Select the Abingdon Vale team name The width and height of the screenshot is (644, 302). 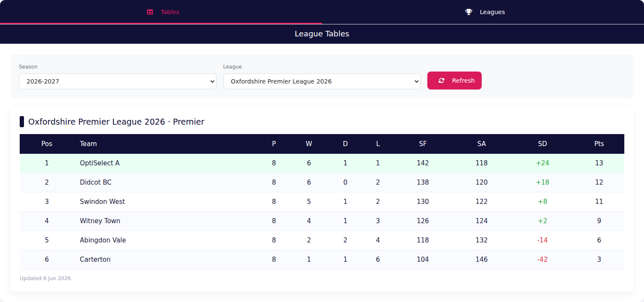point(103,240)
